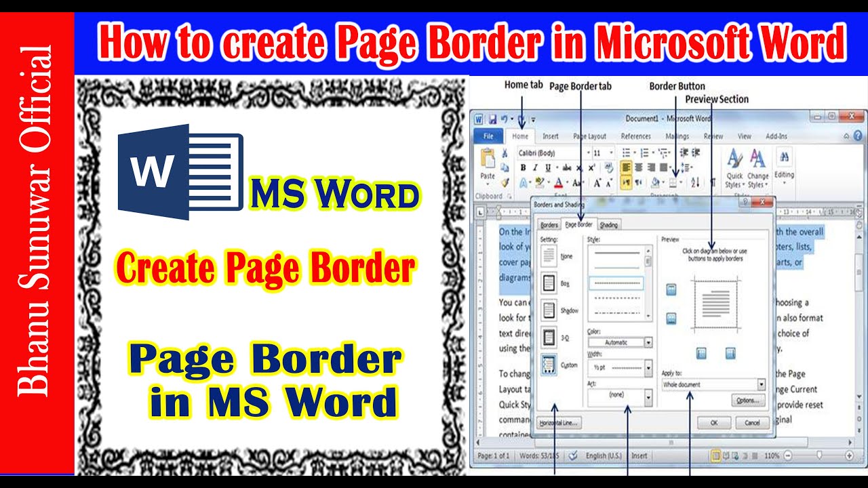Screen dimensions: 868x488
Task: Click the red Font Color icon
Action: pyautogui.click(x=558, y=182)
